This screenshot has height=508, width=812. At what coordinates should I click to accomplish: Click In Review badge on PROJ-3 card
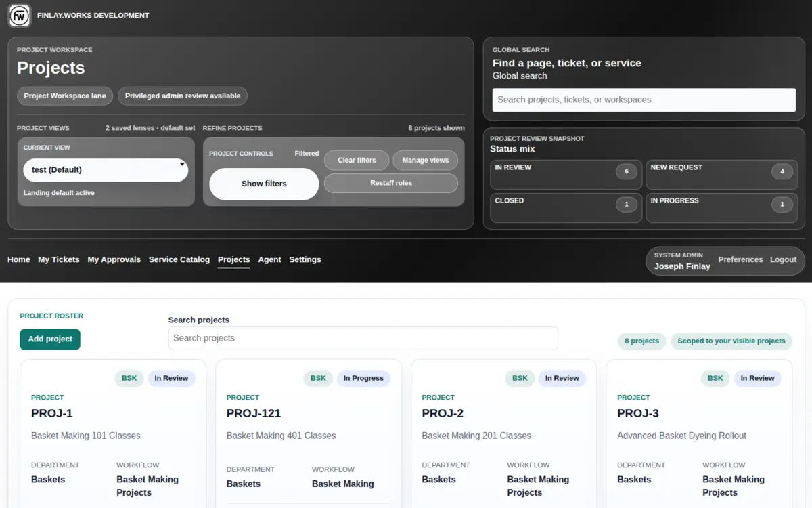click(757, 378)
